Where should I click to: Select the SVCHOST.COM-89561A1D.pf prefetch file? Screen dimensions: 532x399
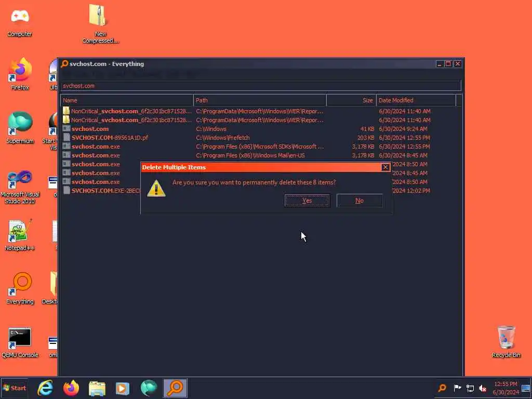[x=110, y=138]
